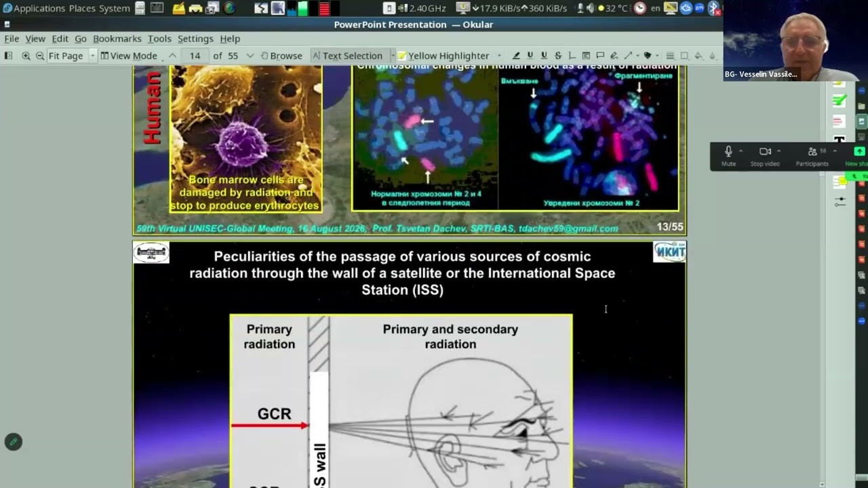
Task: Open the Places menu in top panel
Action: 82,8
